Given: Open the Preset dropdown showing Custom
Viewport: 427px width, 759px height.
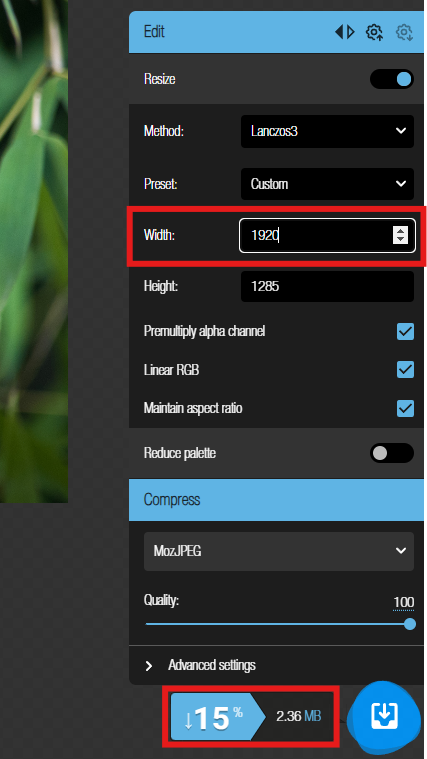Looking at the screenshot, I should (x=327, y=184).
